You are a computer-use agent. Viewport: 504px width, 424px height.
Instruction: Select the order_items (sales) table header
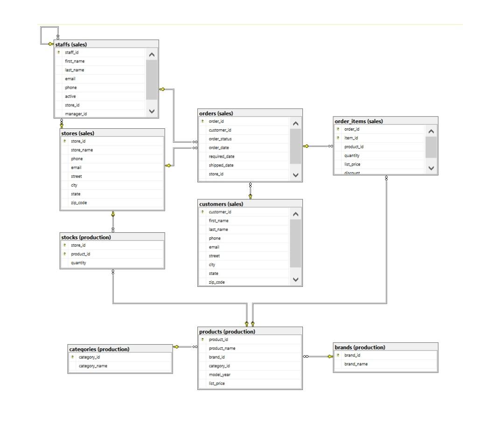click(x=386, y=121)
